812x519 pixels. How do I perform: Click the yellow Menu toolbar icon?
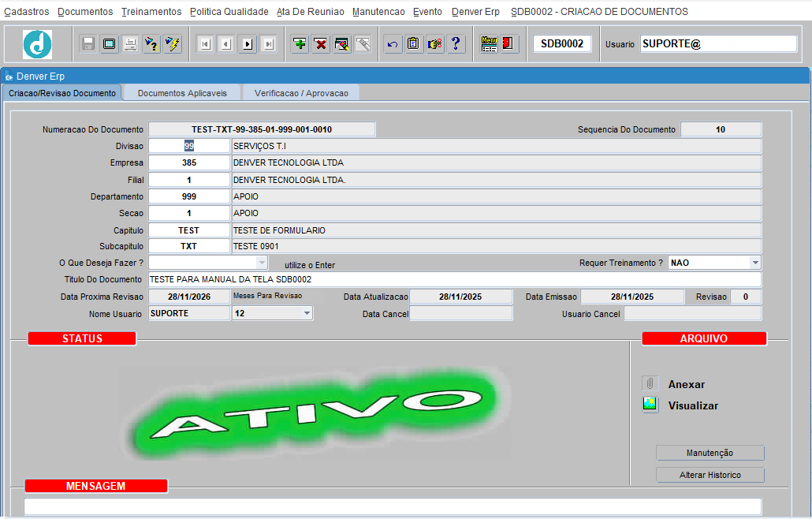click(x=489, y=44)
